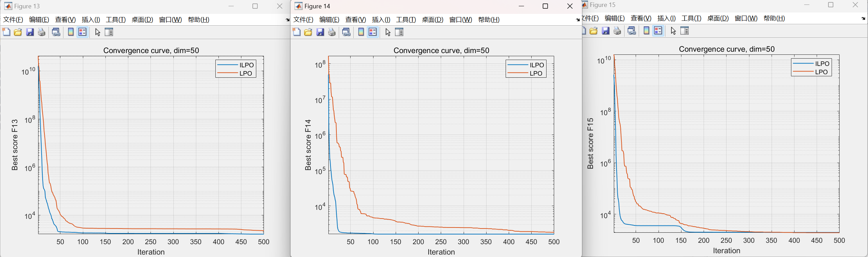
Task: Insert colorbar in Figure 13
Action: tap(71, 32)
